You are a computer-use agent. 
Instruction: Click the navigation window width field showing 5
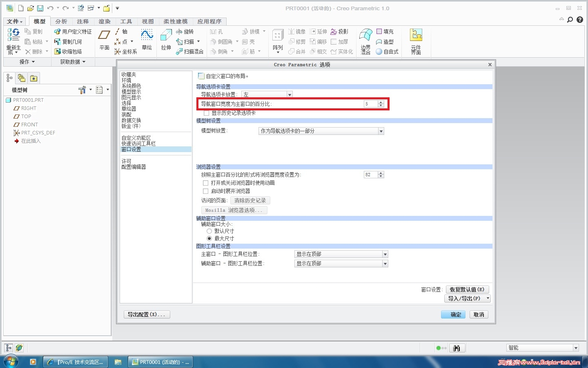pos(371,104)
